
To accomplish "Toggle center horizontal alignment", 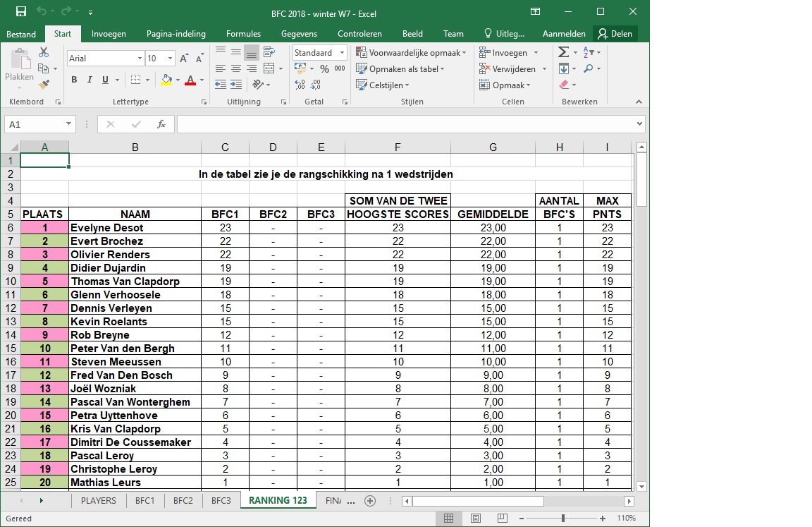I will [236, 68].
